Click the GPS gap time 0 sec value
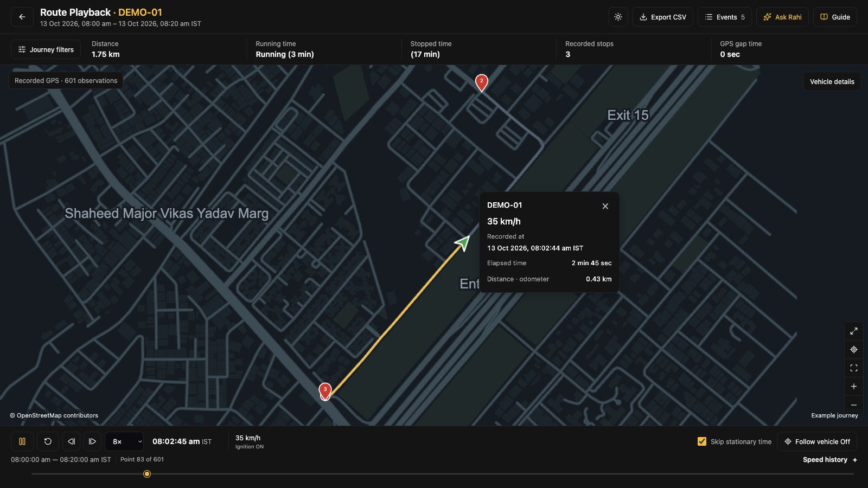868x488 pixels. [730, 54]
